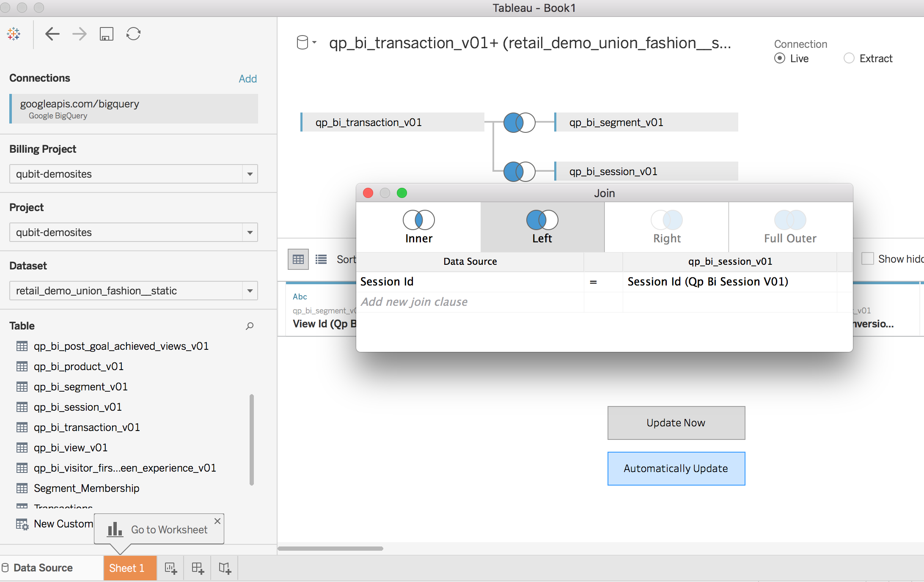Viewport: 924px width, 582px height.
Task: Select qp_bi_segment_v01 in table list
Action: pyautogui.click(x=80, y=387)
